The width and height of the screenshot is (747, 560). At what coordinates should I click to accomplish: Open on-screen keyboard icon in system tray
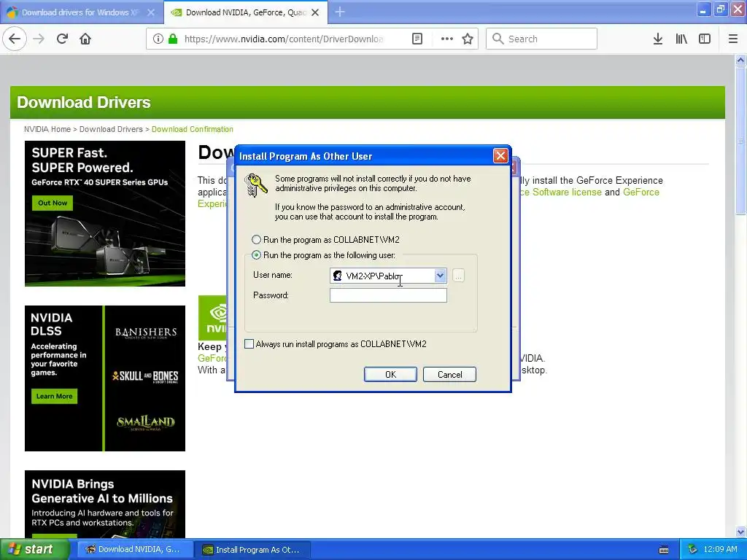[664, 550]
